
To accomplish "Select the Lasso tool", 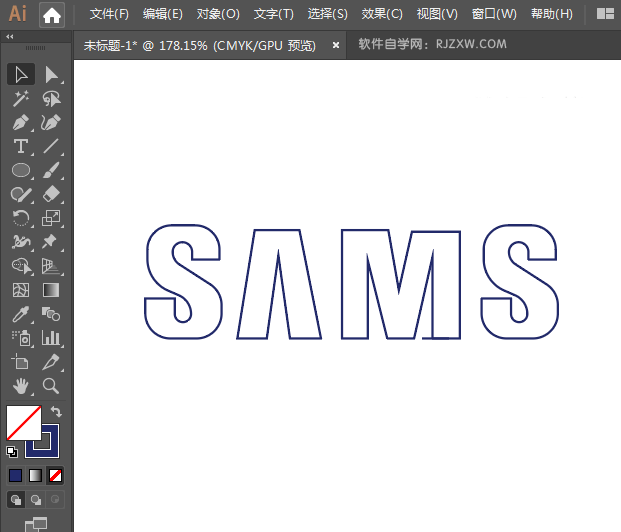I will point(51,99).
